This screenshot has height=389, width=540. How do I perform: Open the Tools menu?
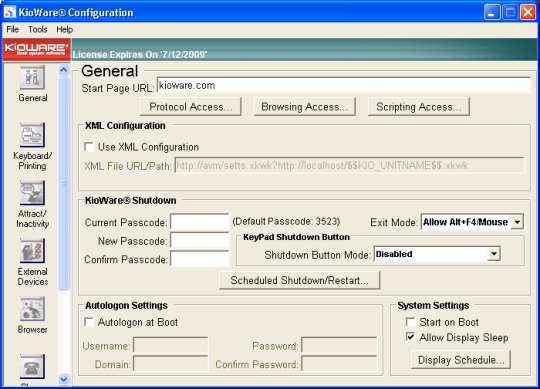[38, 30]
